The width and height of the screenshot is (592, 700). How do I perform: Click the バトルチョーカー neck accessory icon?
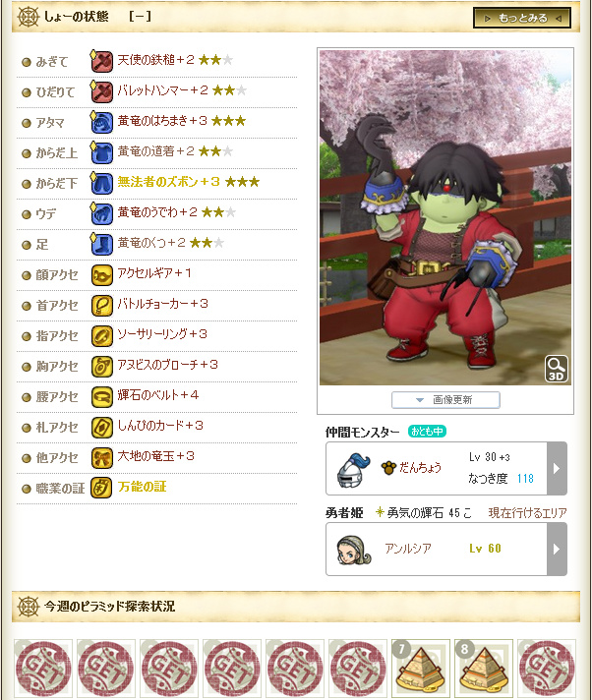(102, 306)
